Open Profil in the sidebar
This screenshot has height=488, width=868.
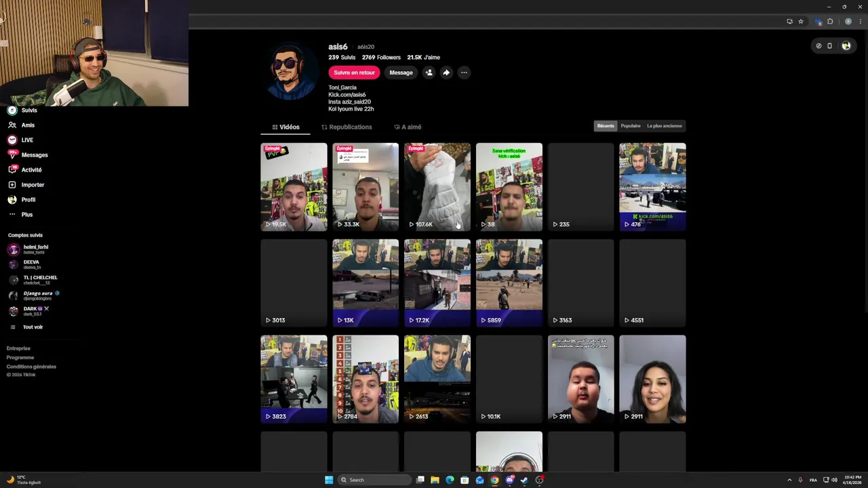click(x=21, y=199)
